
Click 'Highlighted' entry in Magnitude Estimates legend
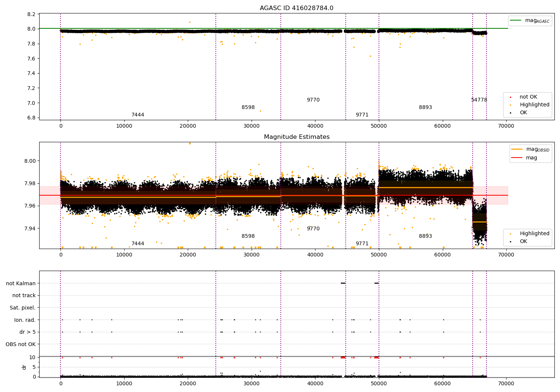[530, 234]
